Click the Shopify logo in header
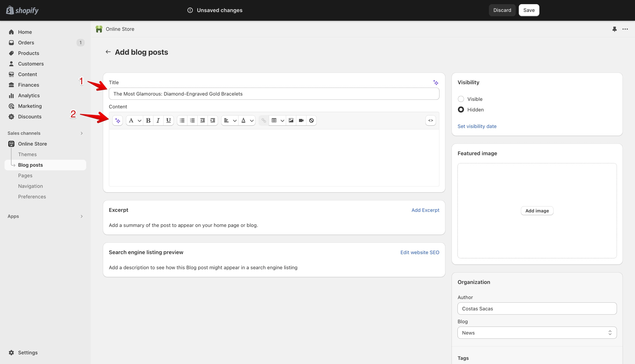 pyautogui.click(x=22, y=10)
